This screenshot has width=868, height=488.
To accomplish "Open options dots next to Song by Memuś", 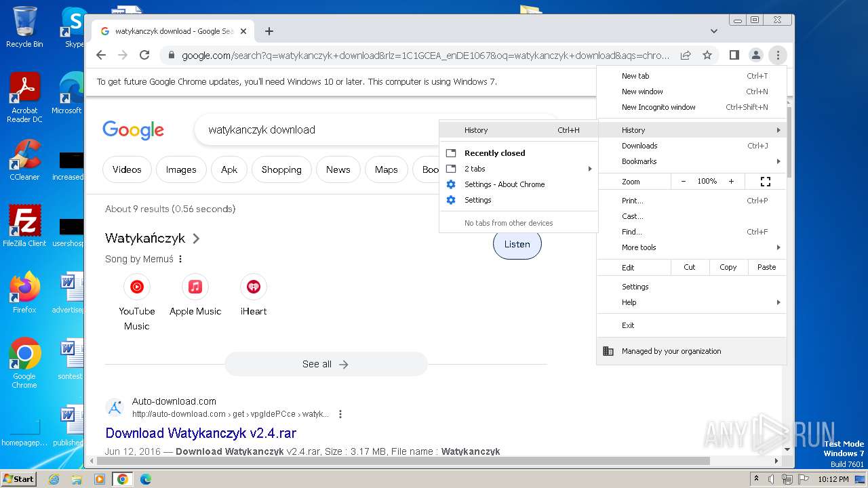I will pyautogui.click(x=180, y=259).
